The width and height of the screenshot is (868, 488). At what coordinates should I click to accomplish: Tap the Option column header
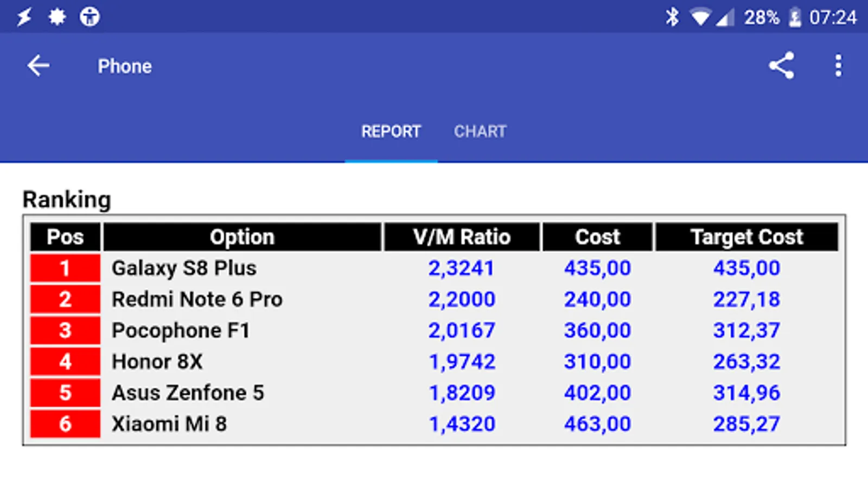[242, 237]
